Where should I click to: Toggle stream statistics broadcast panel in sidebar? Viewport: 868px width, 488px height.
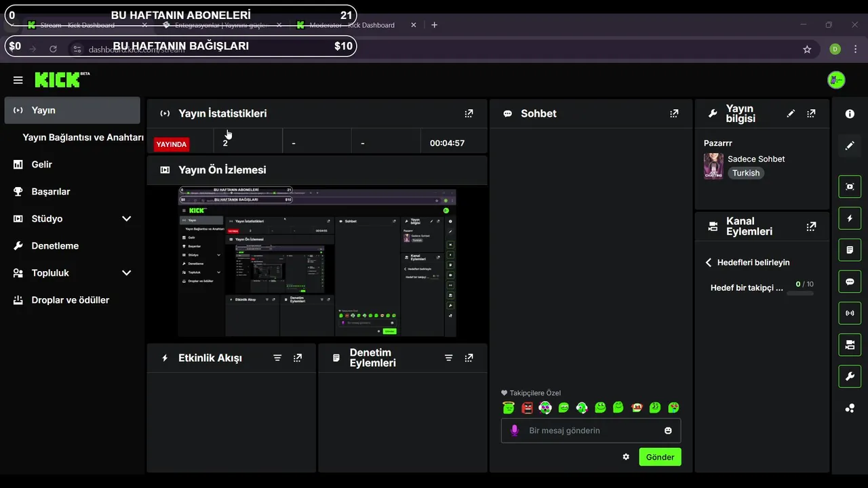click(850, 313)
